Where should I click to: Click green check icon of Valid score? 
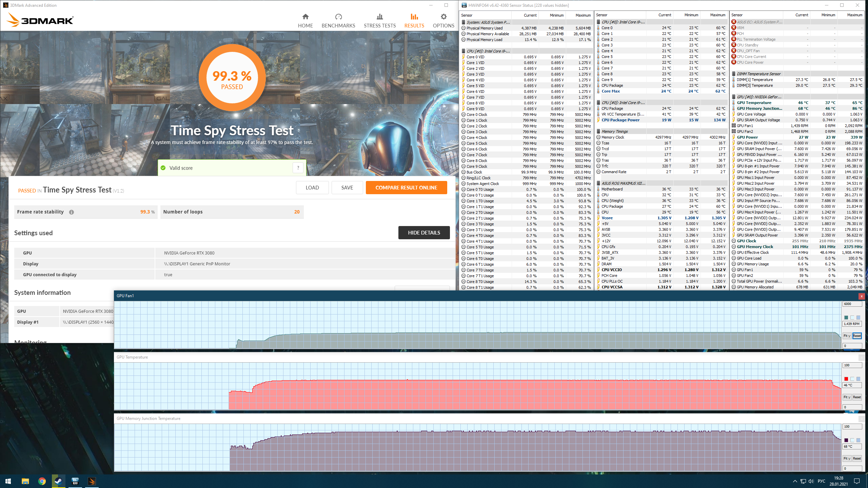(x=163, y=168)
